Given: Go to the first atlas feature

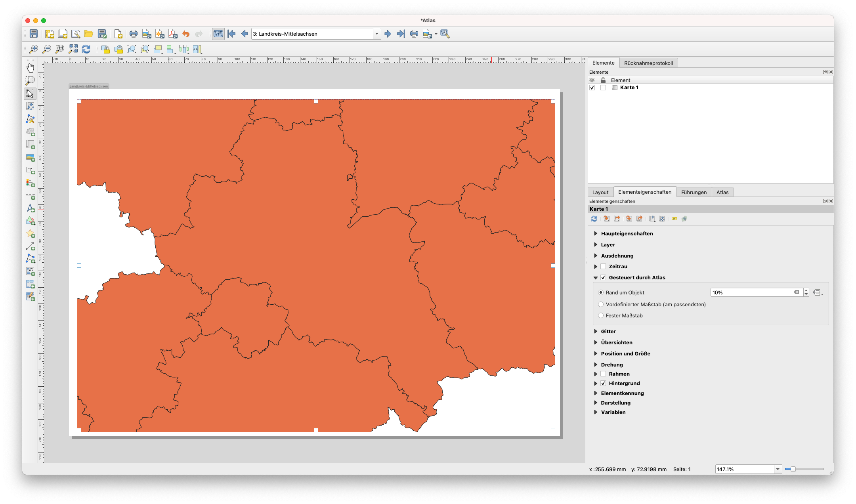Looking at the screenshot, I should point(231,34).
